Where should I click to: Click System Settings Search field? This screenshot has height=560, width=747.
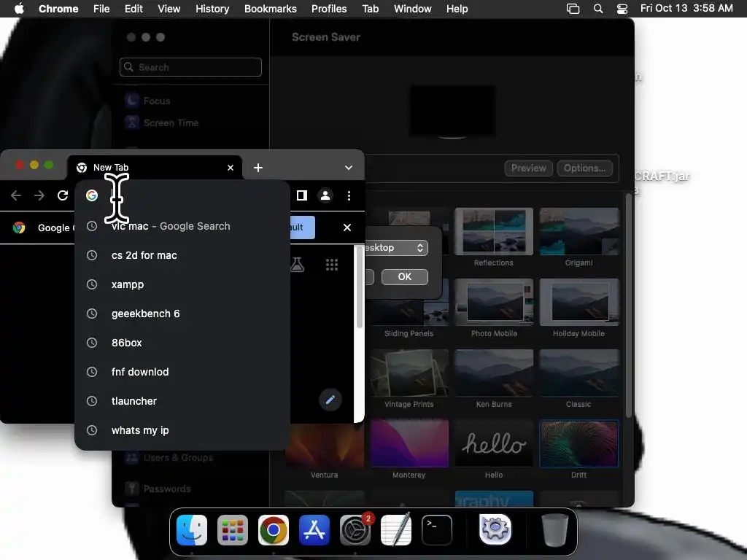click(190, 67)
